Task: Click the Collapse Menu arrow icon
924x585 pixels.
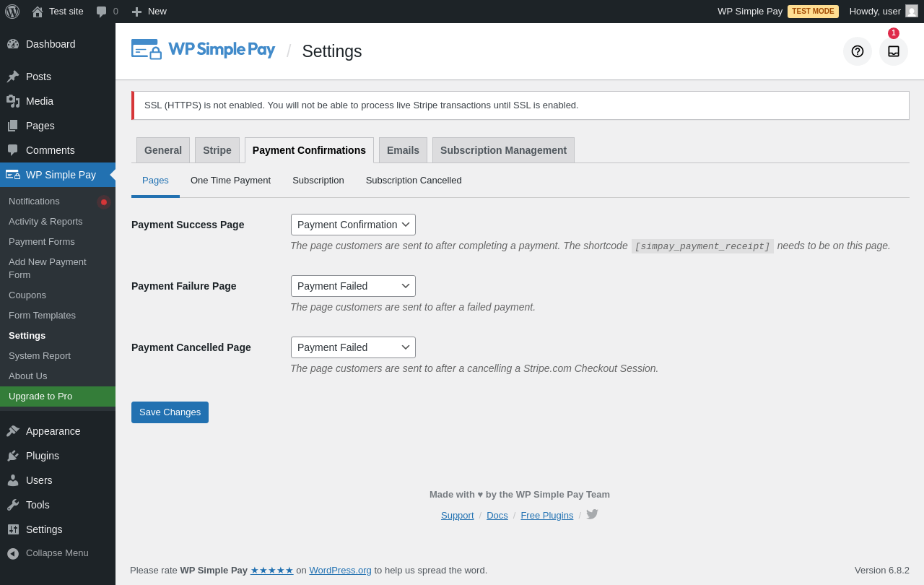Action: [x=13, y=553]
